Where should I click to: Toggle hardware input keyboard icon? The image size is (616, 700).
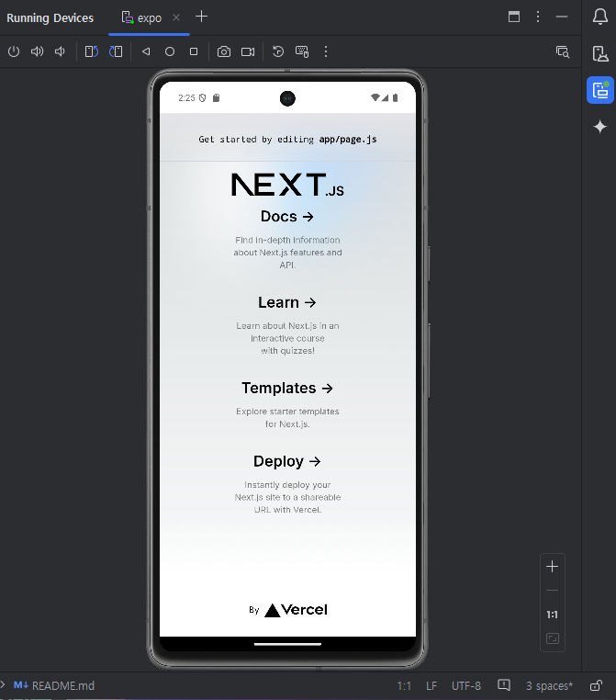(302, 51)
